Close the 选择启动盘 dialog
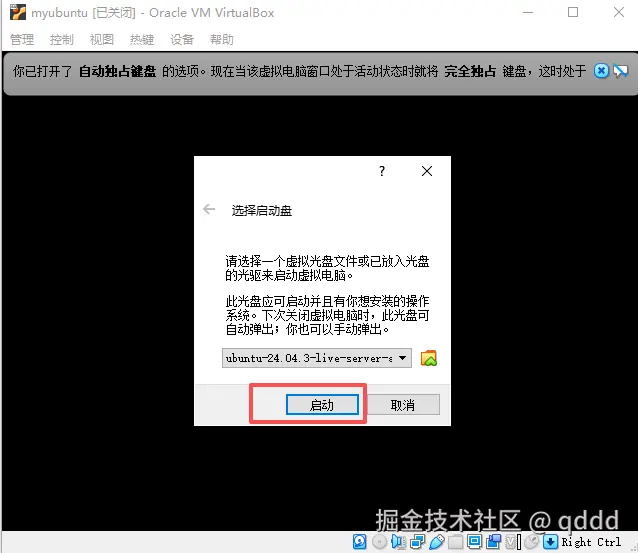638x553 pixels. tap(427, 171)
